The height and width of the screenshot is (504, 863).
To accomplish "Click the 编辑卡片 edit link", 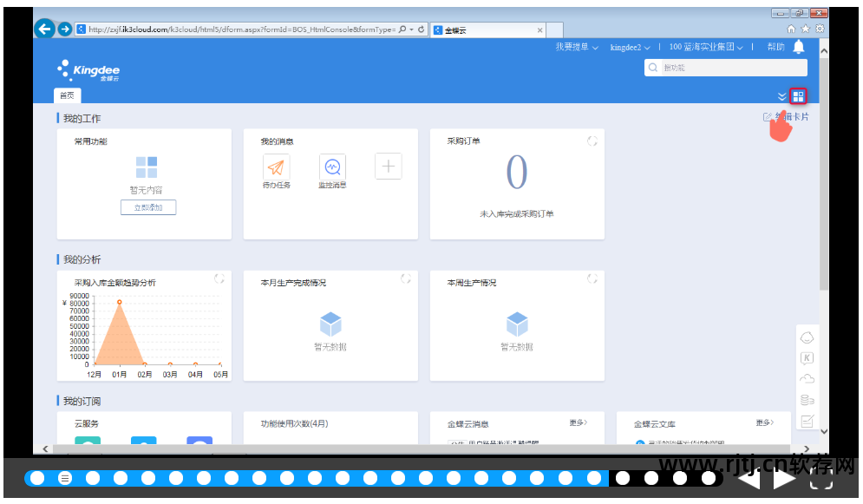I will click(786, 116).
